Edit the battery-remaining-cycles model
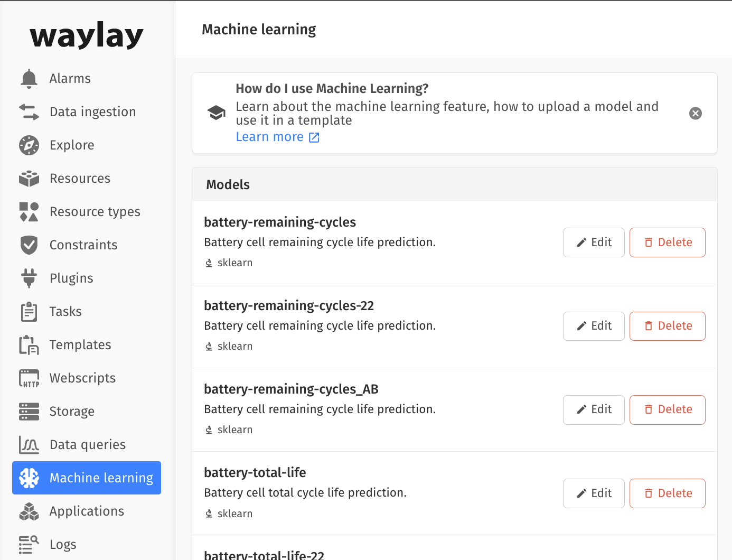 point(594,242)
